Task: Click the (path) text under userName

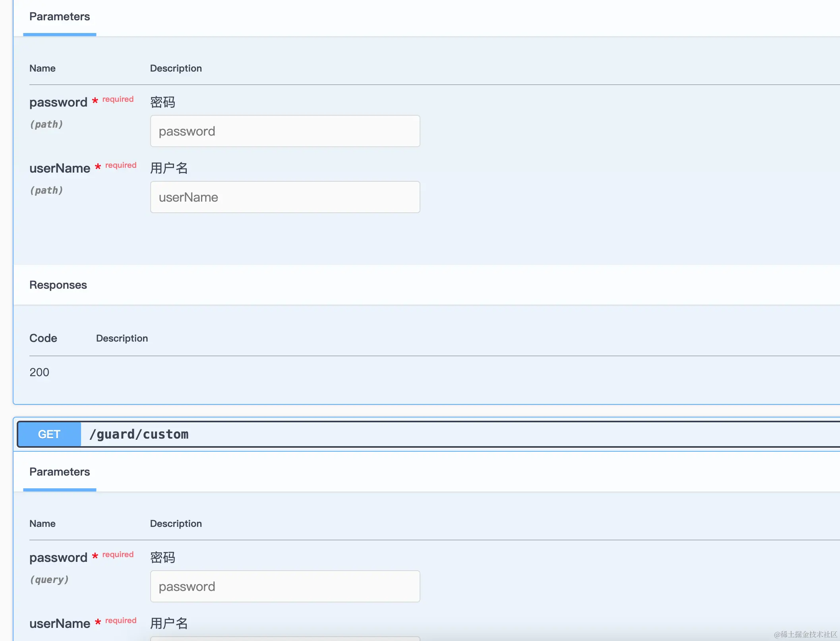Action: 46,190
